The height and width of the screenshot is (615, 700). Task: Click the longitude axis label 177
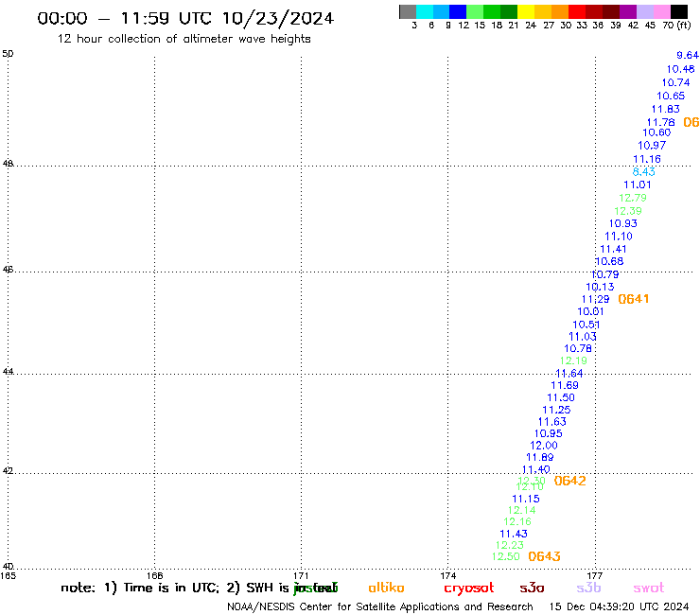point(595,575)
